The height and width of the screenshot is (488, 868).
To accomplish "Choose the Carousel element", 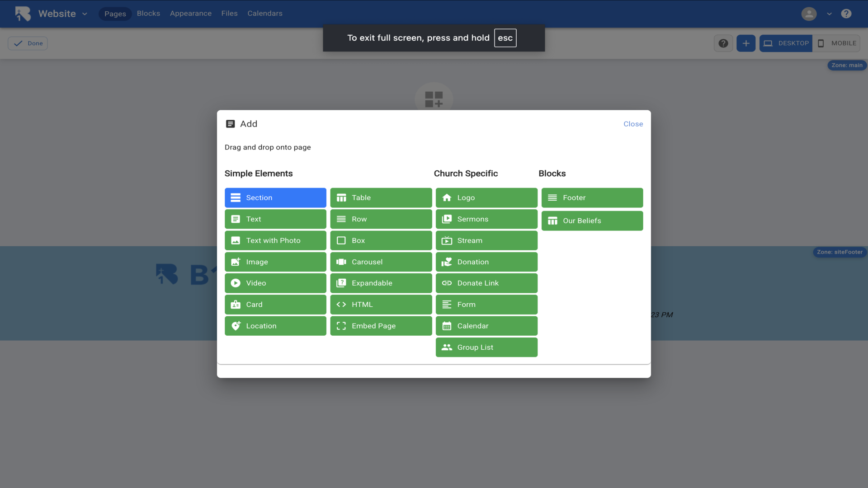I will [x=381, y=262].
